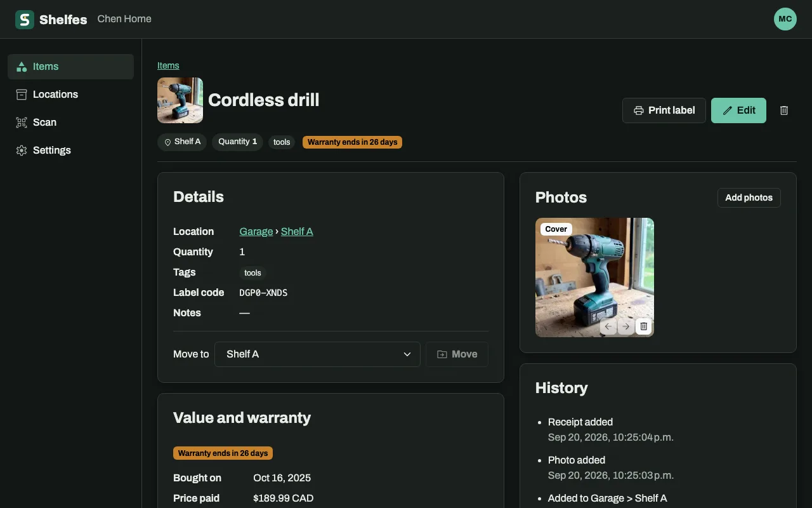Click the warranty badge in Value and warranty

223,453
